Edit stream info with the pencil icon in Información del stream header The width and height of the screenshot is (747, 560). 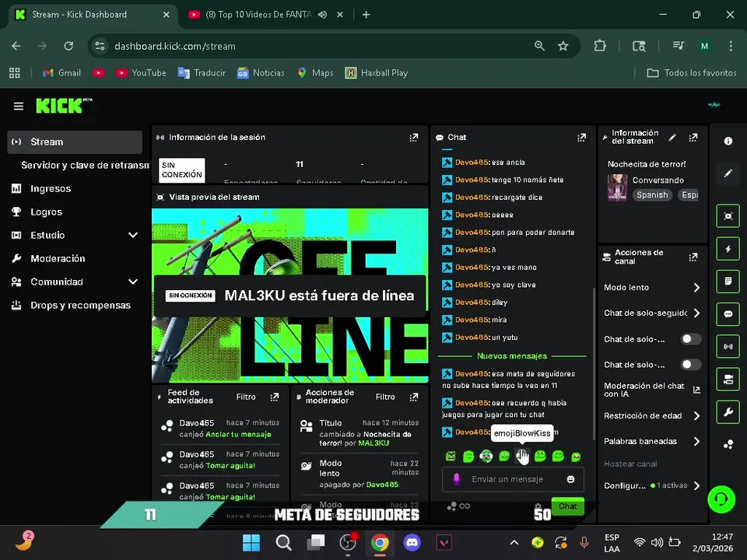tap(672, 137)
